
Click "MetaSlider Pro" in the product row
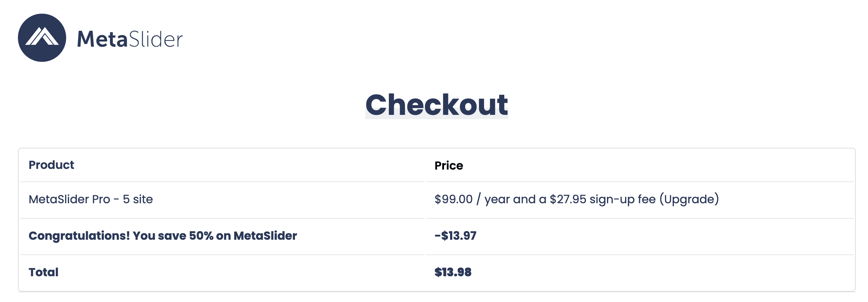pos(69,199)
